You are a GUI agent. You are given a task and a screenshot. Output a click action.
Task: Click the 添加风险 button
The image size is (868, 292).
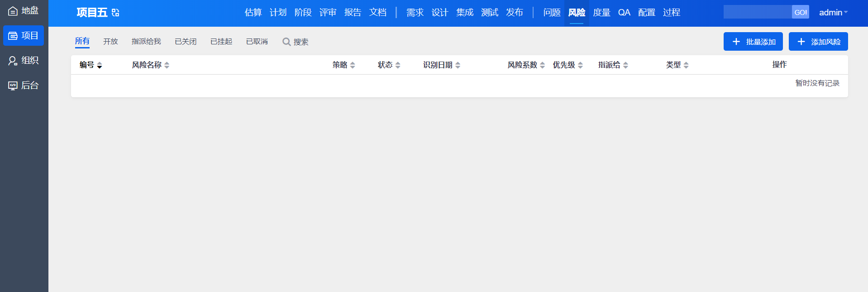818,42
